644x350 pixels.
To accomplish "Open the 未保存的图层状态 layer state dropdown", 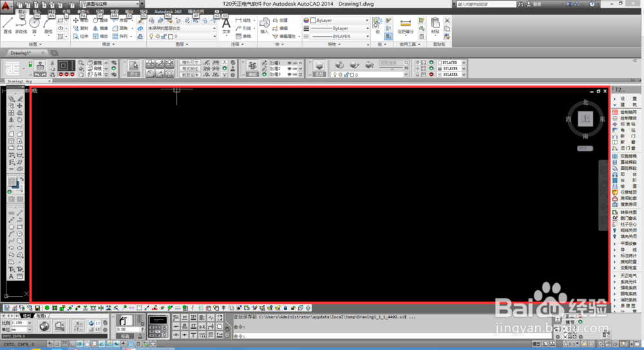I will coord(182,28).
